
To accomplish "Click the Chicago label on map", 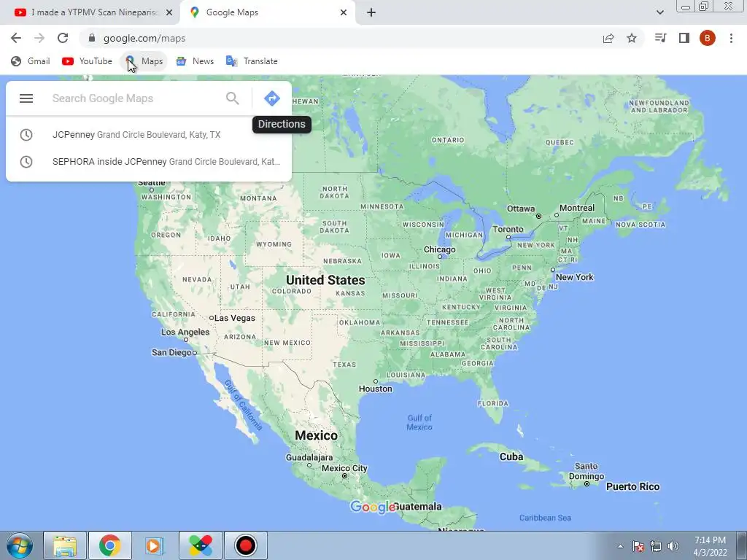I will [439, 249].
